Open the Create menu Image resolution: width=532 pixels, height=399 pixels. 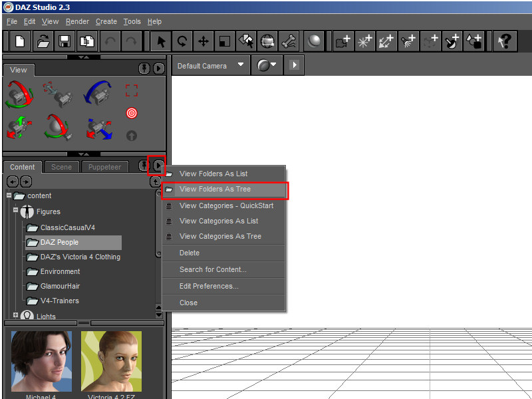point(106,21)
